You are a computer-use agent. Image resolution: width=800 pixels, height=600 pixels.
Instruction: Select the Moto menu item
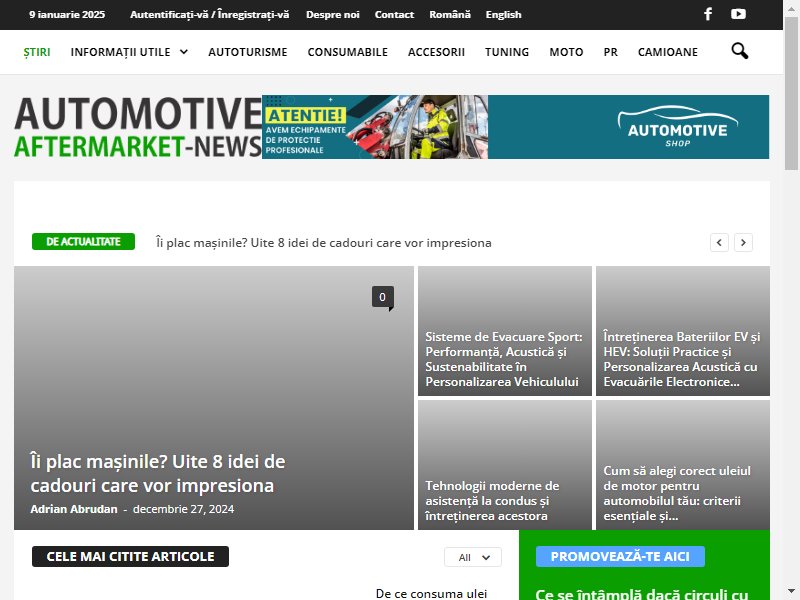pyautogui.click(x=566, y=52)
